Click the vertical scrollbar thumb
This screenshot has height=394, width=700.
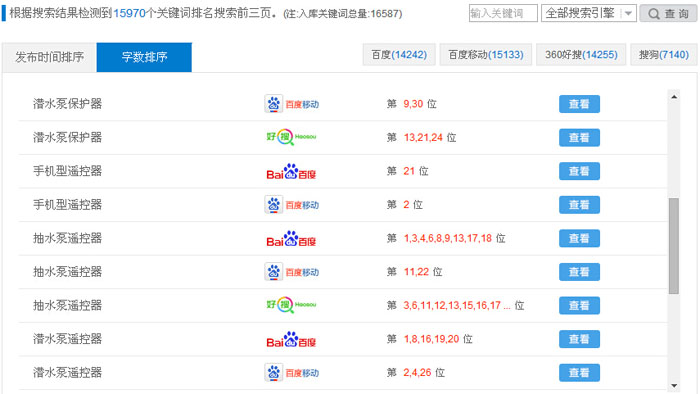[x=674, y=246]
